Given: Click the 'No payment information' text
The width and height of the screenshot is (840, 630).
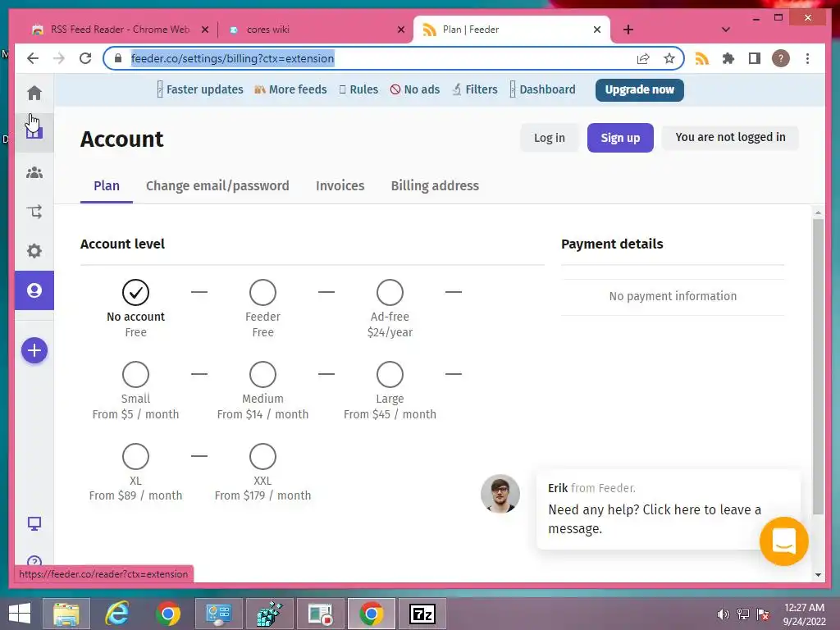Looking at the screenshot, I should (x=673, y=296).
